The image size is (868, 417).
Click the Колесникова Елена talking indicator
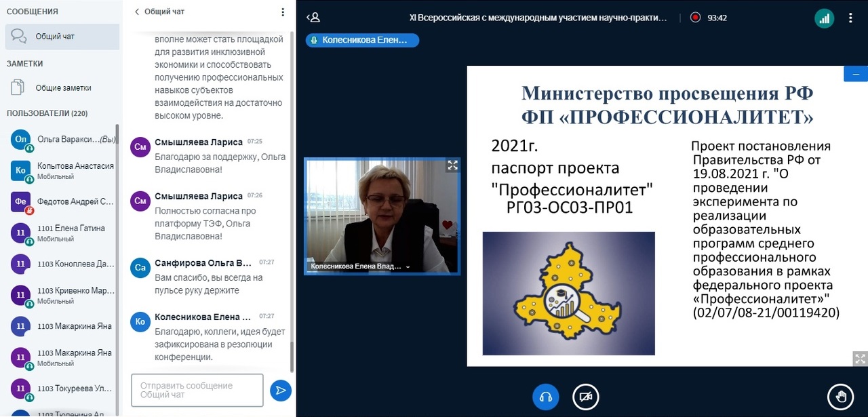click(x=362, y=41)
